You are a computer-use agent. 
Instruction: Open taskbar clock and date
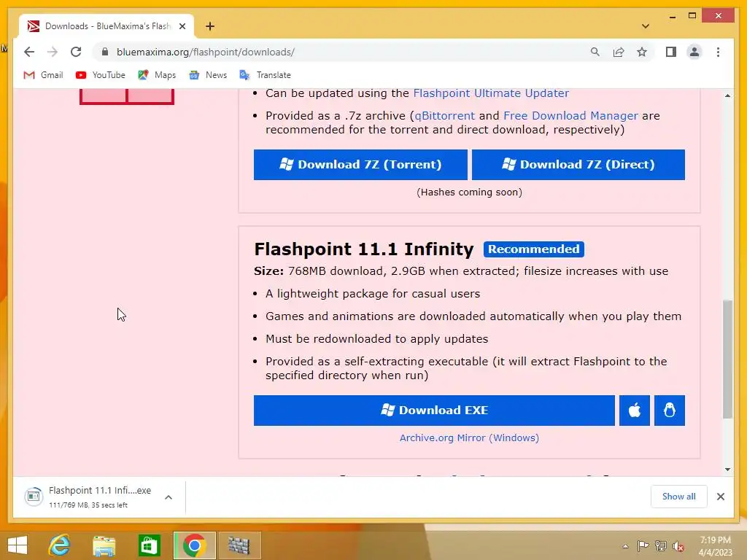click(x=715, y=546)
